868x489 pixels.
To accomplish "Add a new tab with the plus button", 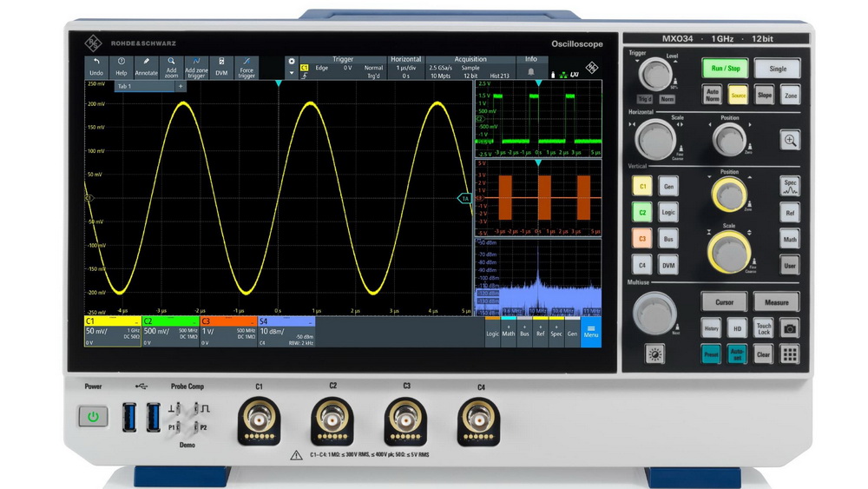I will point(181,87).
